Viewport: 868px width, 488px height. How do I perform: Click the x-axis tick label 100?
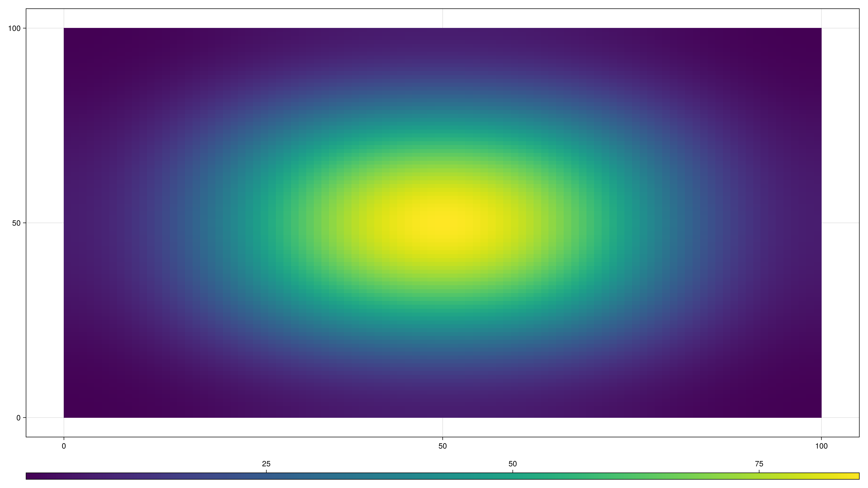[x=821, y=446]
